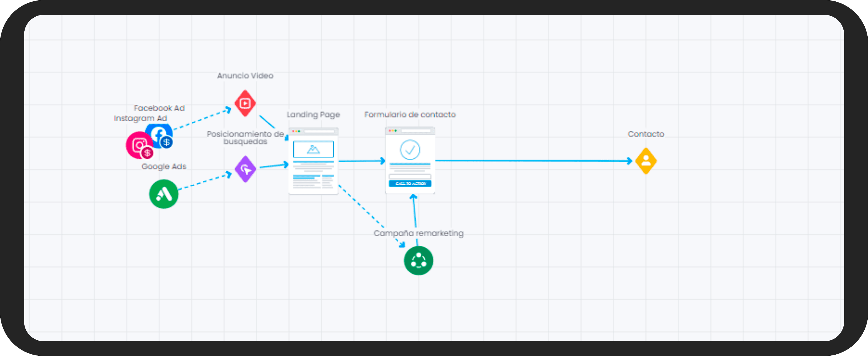The width and height of the screenshot is (868, 356).
Task: Open the Formulario de contacto thumbnail
Action: coord(410,161)
